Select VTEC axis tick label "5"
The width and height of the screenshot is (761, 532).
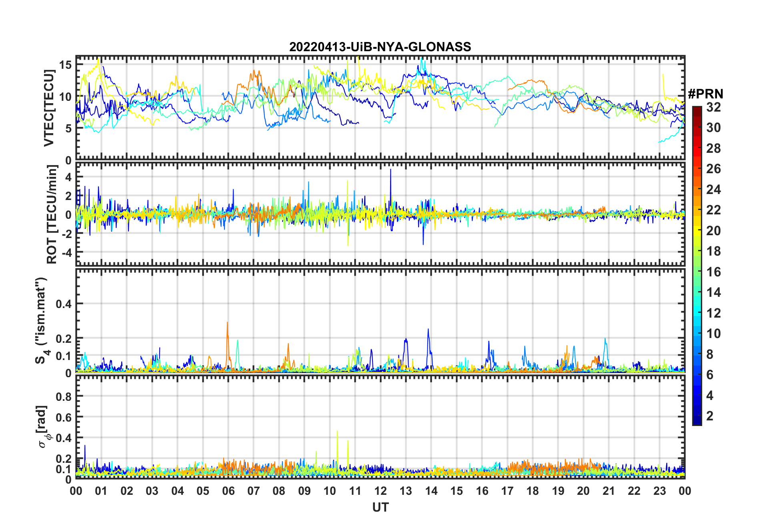click(68, 128)
